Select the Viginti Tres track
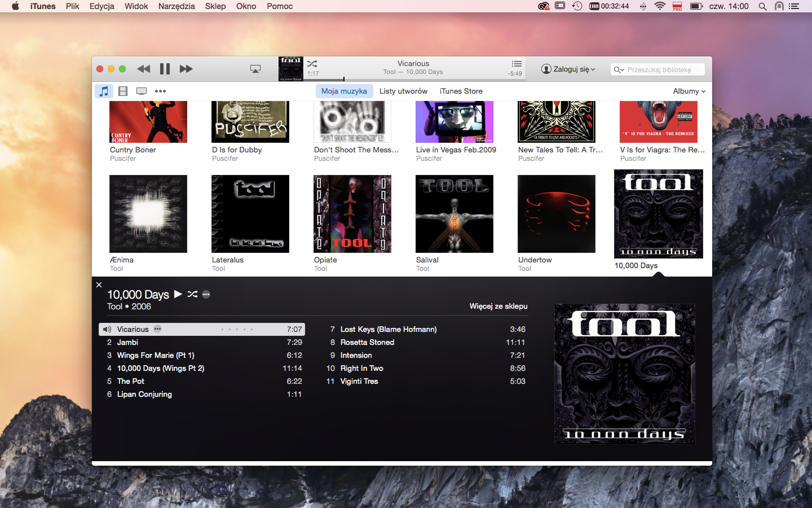812x508 pixels. [x=425, y=381]
